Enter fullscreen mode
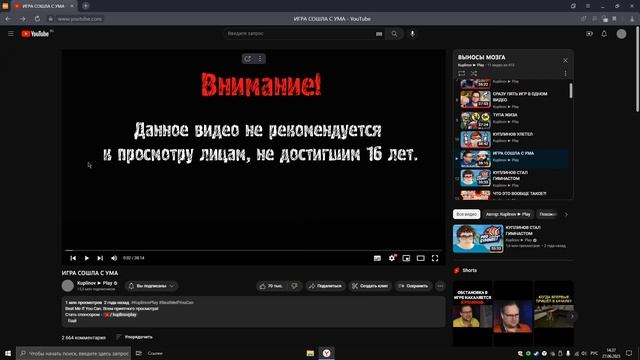 tap(435, 258)
